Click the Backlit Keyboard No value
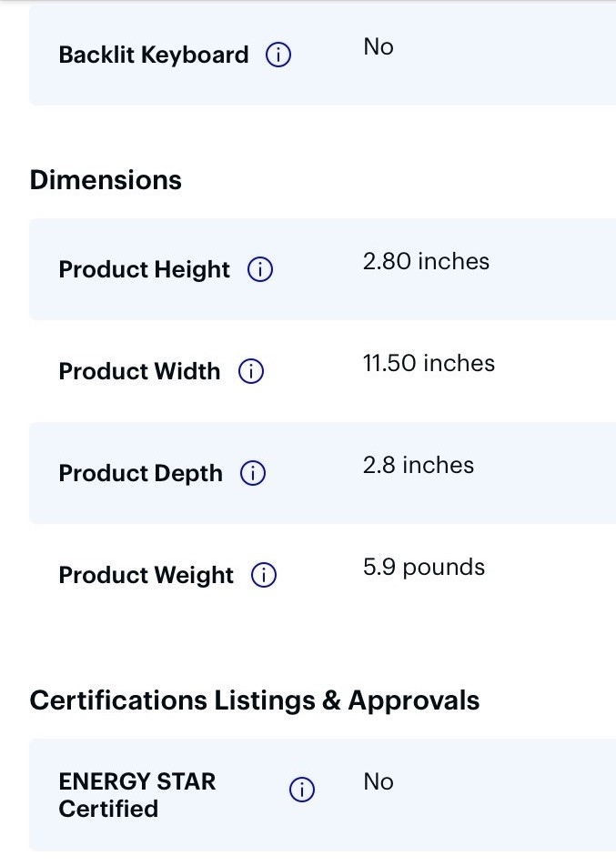Viewport: 616px width, 866px height. [379, 47]
